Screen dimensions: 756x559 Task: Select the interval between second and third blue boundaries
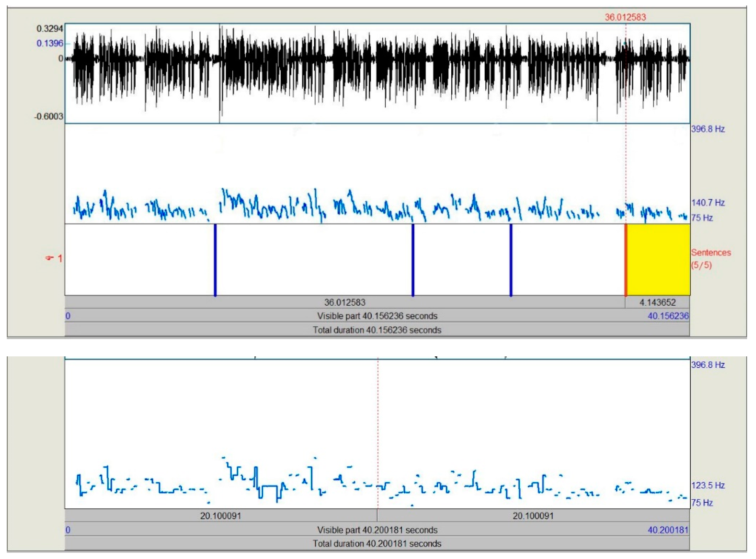(462, 260)
